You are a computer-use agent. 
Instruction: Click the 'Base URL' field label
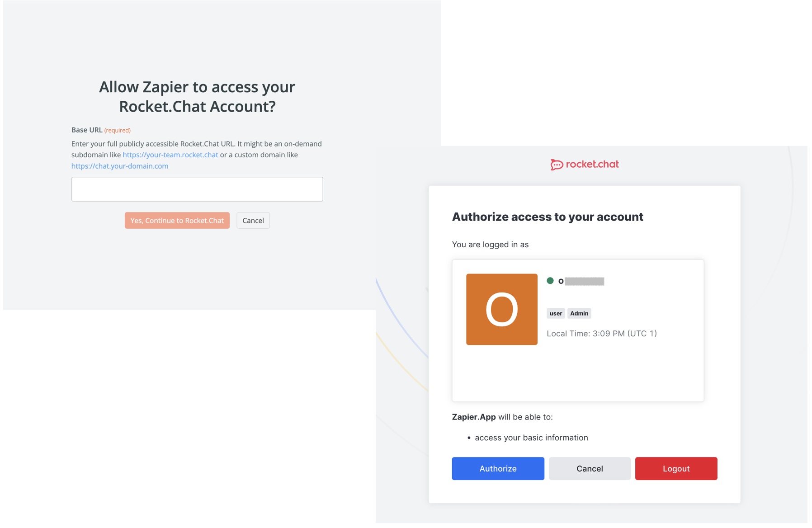(87, 130)
